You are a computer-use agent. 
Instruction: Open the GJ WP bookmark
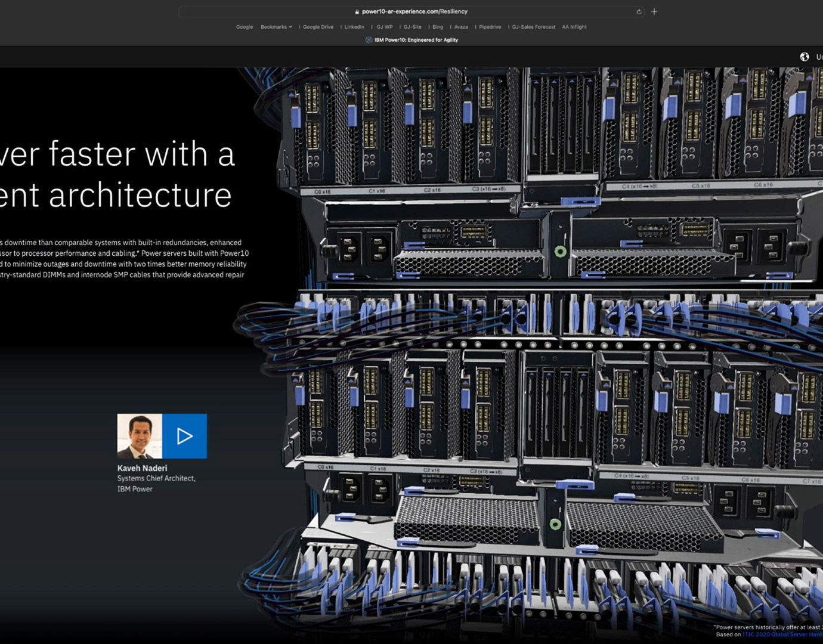pos(385,27)
